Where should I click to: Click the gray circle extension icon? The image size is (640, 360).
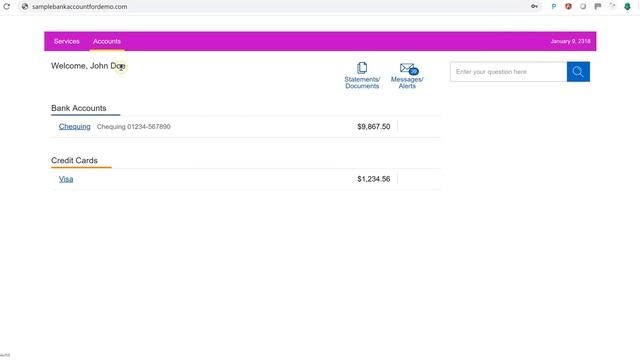pos(583,7)
